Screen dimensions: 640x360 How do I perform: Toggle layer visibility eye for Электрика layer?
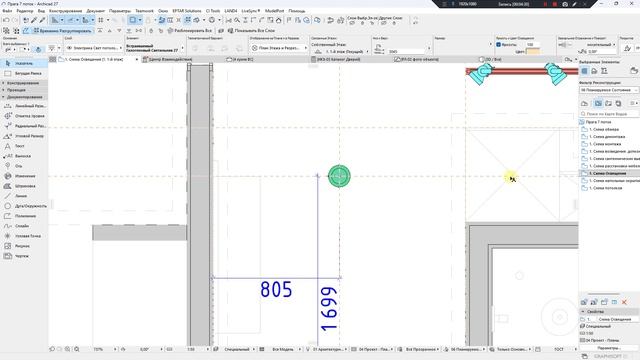69,48
